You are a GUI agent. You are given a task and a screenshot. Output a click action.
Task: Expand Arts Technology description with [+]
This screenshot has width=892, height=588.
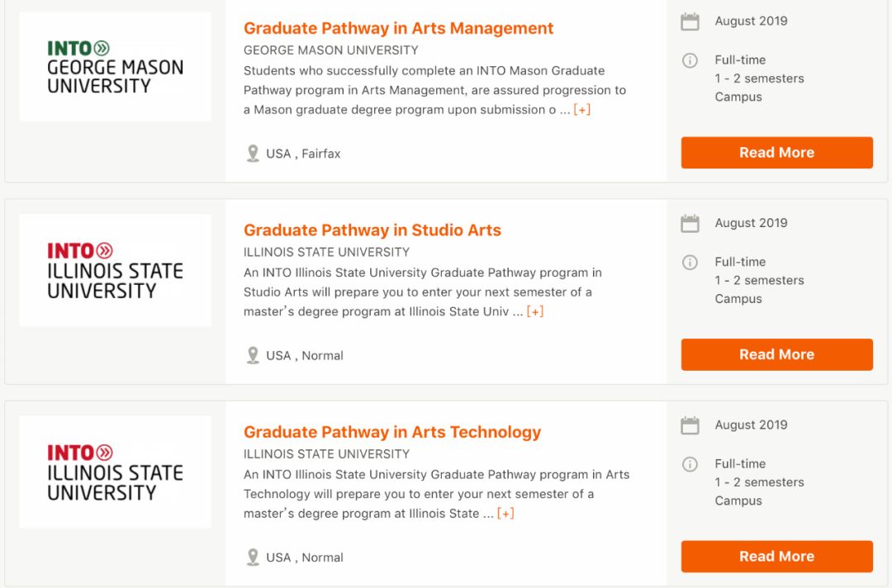tap(505, 513)
